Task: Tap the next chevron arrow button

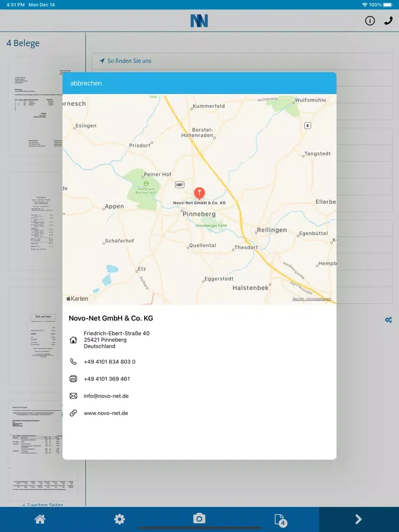Action: 359,519
